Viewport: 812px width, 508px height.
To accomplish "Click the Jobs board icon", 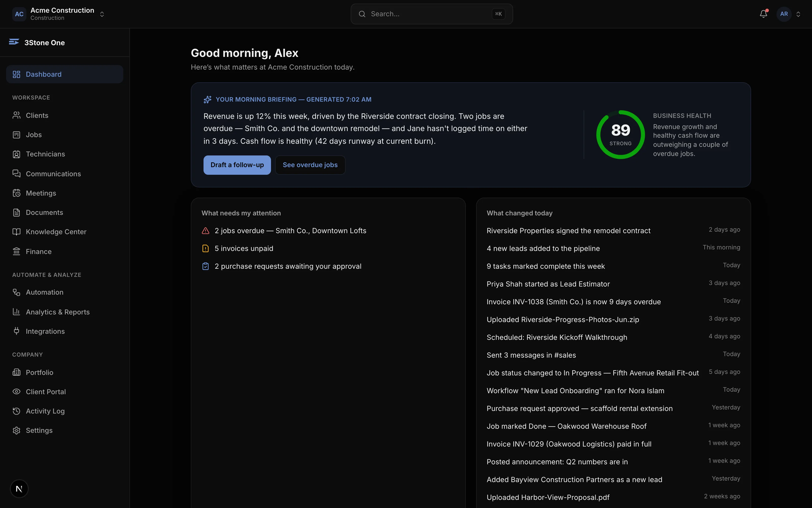I will point(16,135).
